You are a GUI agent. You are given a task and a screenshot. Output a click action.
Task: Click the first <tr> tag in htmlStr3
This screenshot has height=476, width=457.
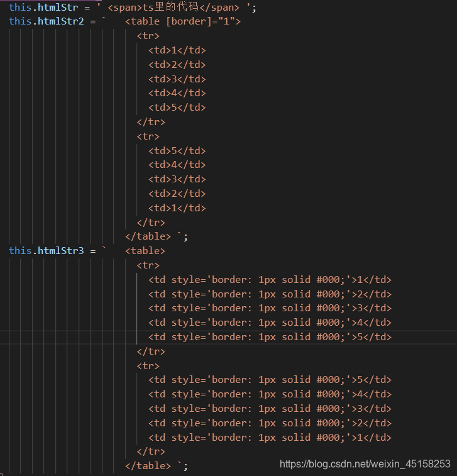148,265
